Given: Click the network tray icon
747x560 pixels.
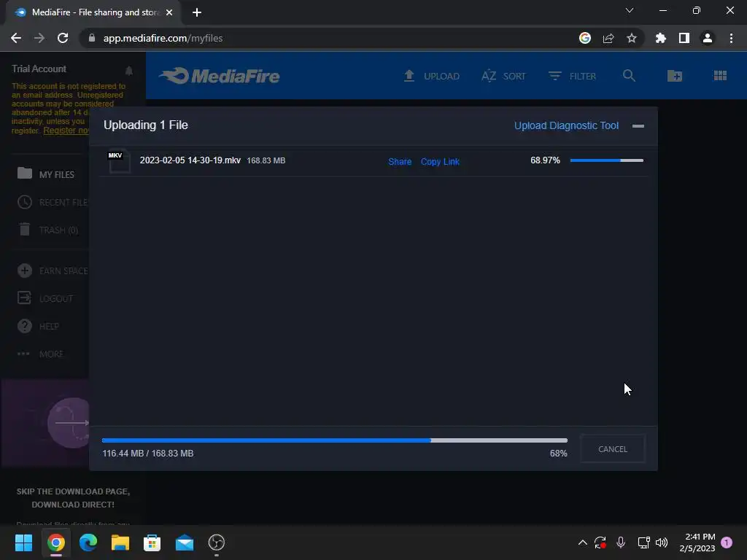Looking at the screenshot, I should pyautogui.click(x=643, y=542).
